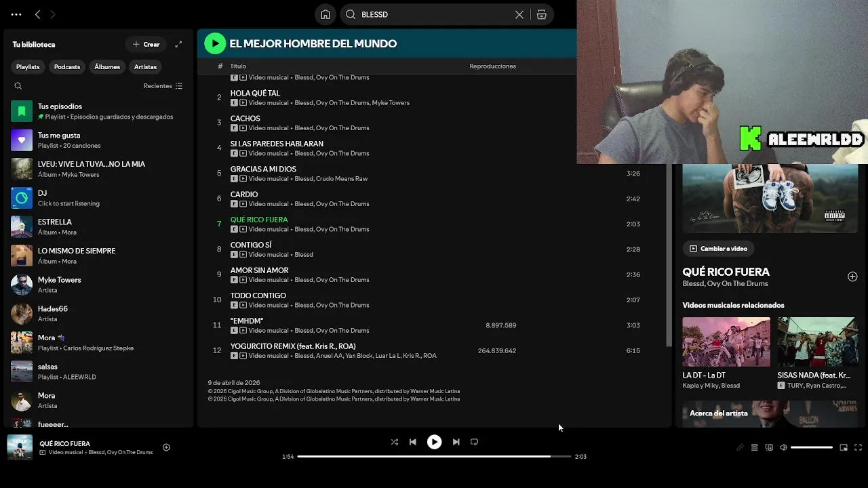Open the salsas playlist
The width and height of the screenshot is (868, 488).
pos(98,371)
